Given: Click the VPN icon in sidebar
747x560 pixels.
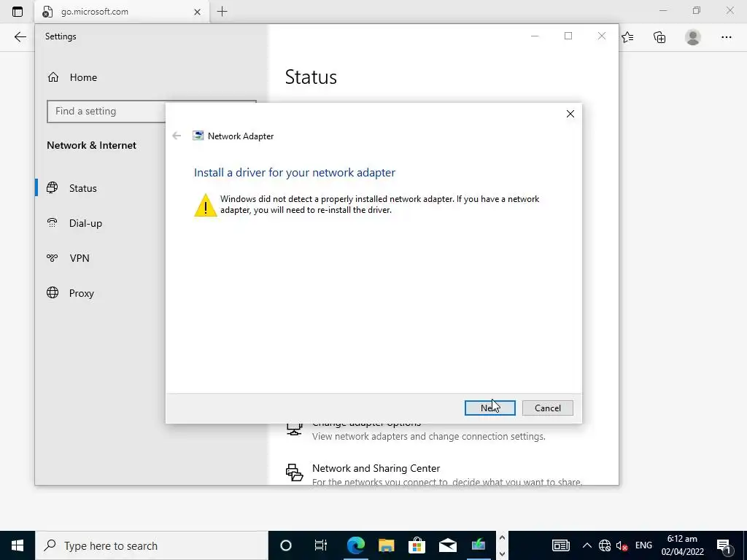Looking at the screenshot, I should coord(53,257).
